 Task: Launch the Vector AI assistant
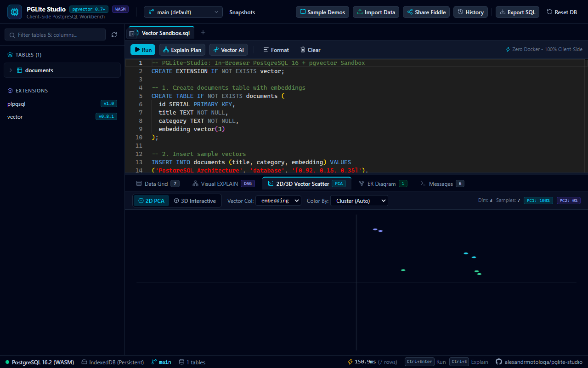pyautogui.click(x=228, y=50)
